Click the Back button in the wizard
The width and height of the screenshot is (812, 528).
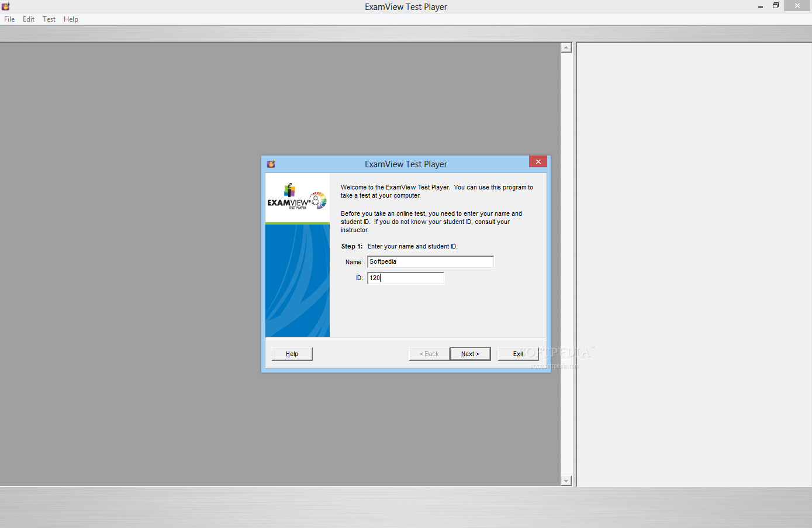click(x=429, y=354)
